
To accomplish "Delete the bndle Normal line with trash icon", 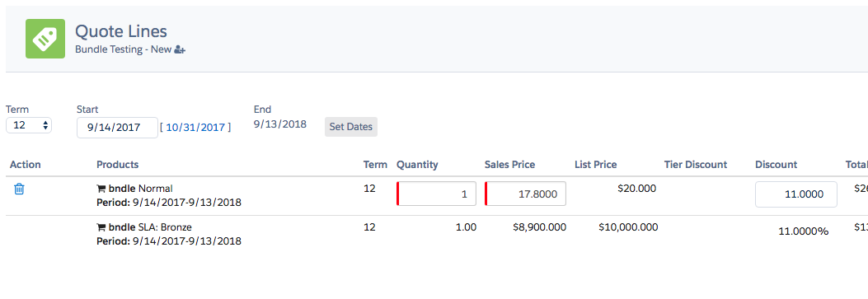I will point(19,189).
